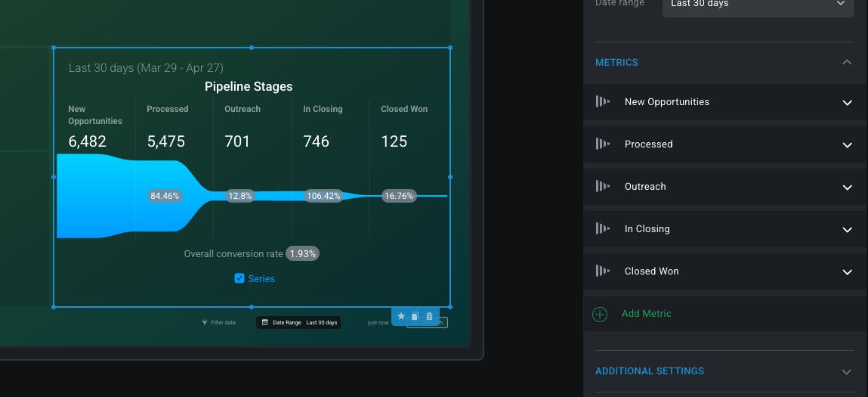Click the Pipeline Stages chart title
Viewport: 868px width, 397px height.
249,86
